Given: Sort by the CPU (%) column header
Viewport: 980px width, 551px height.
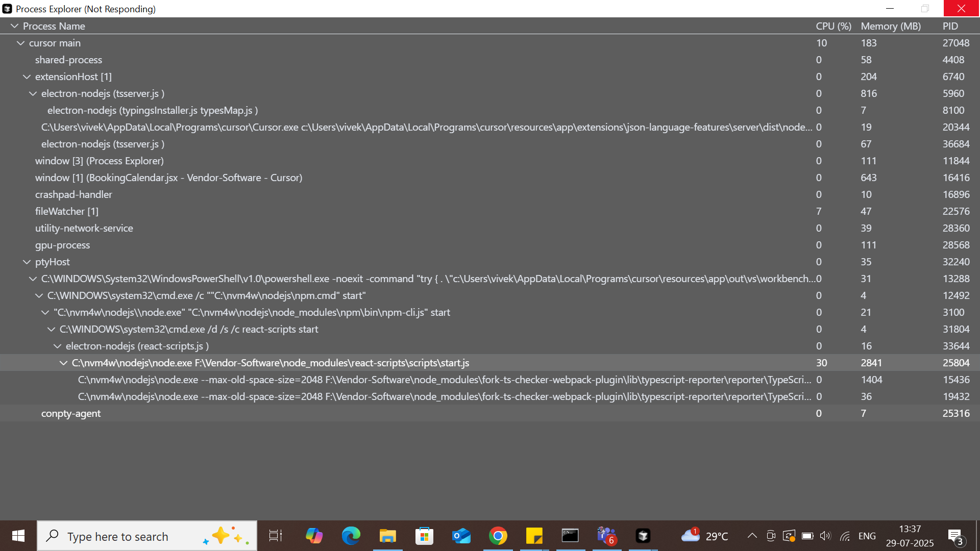Looking at the screenshot, I should pos(833,26).
